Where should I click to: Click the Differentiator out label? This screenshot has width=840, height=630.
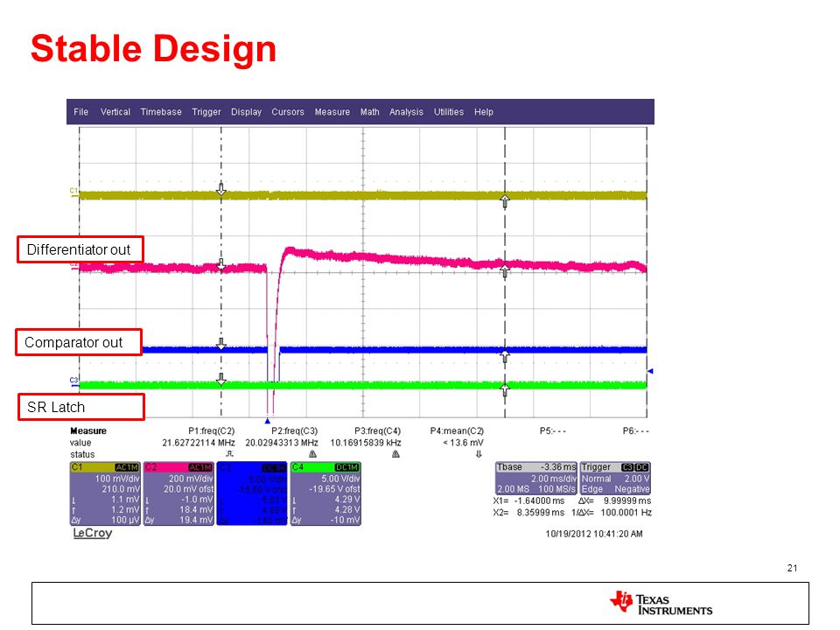click(x=80, y=249)
